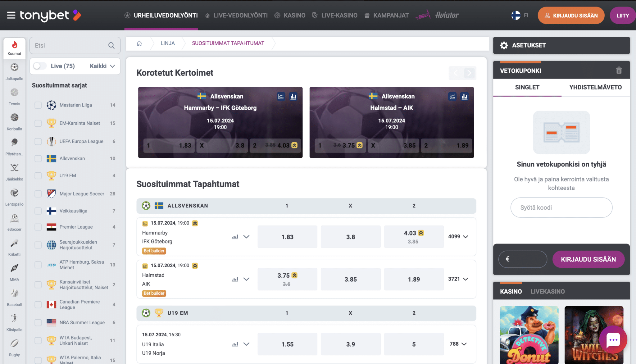The height and width of the screenshot is (364, 636).
Task: Check the Allsvenskan league checkbox
Action: pos(38,158)
